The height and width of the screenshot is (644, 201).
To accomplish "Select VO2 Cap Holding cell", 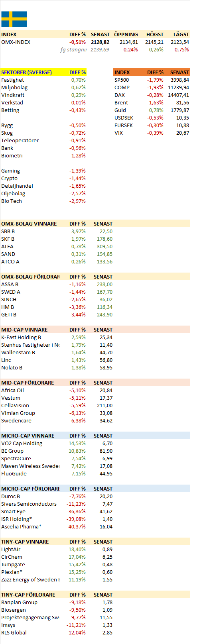I will tap(22, 443).
